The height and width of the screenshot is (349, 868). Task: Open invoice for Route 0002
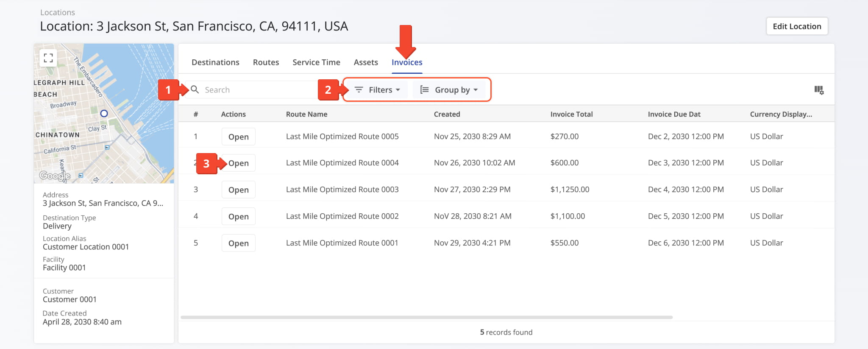coord(239,217)
